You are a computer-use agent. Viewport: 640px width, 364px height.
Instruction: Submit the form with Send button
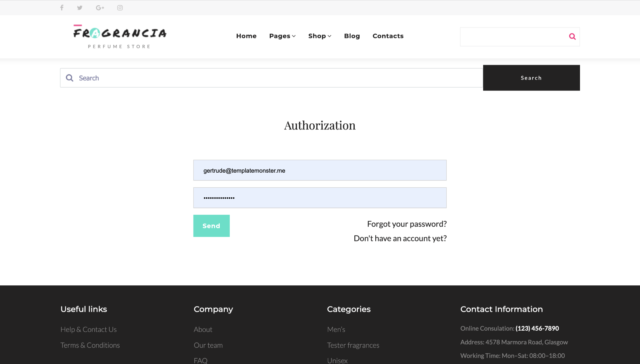click(x=211, y=226)
